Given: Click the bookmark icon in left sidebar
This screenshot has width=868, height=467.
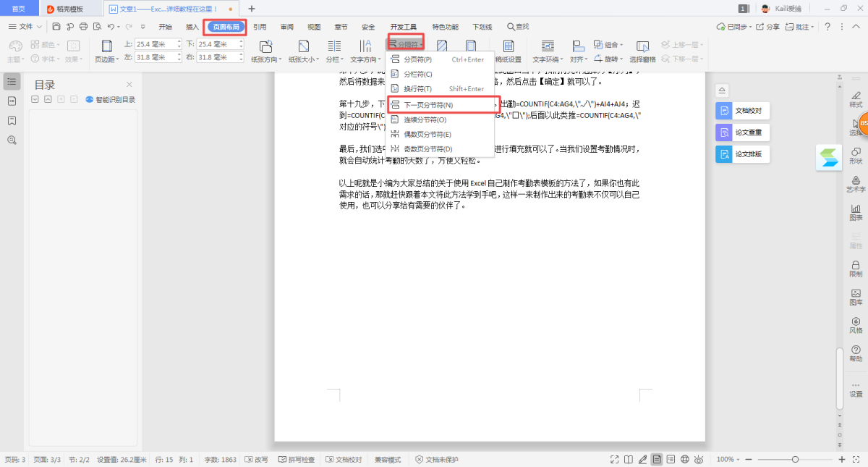Looking at the screenshot, I should [x=12, y=120].
